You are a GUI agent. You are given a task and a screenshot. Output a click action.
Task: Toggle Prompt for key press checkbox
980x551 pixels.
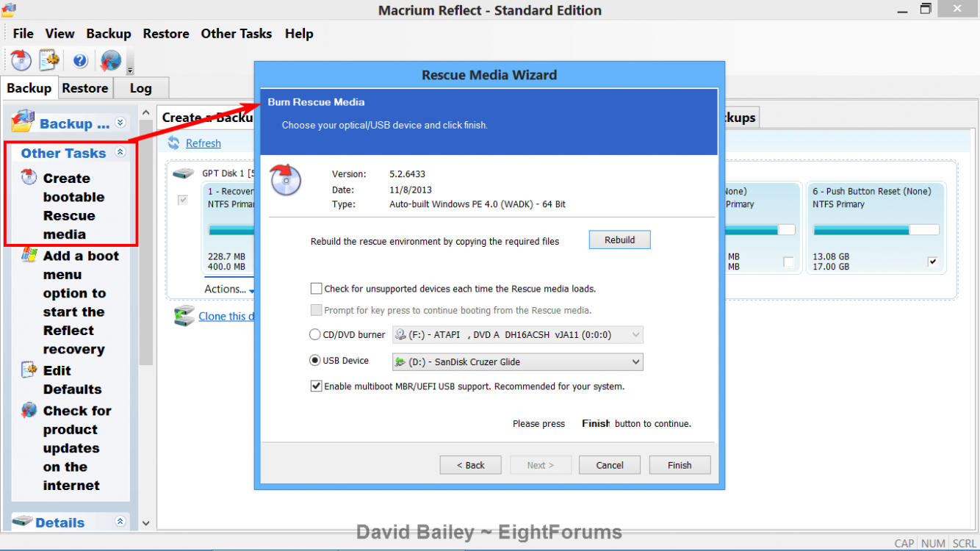click(x=317, y=310)
